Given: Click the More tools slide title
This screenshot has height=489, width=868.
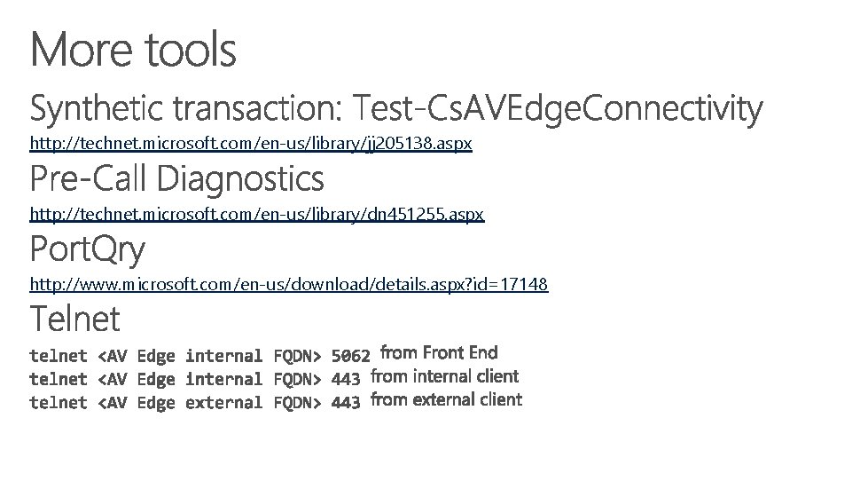Looking at the screenshot, I should tap(133, 50).
